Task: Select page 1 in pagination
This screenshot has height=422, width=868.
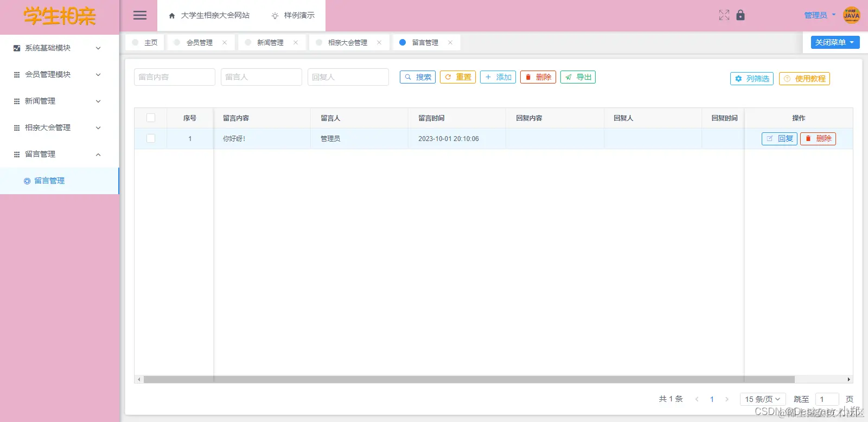Action: (x=712, y=399)
